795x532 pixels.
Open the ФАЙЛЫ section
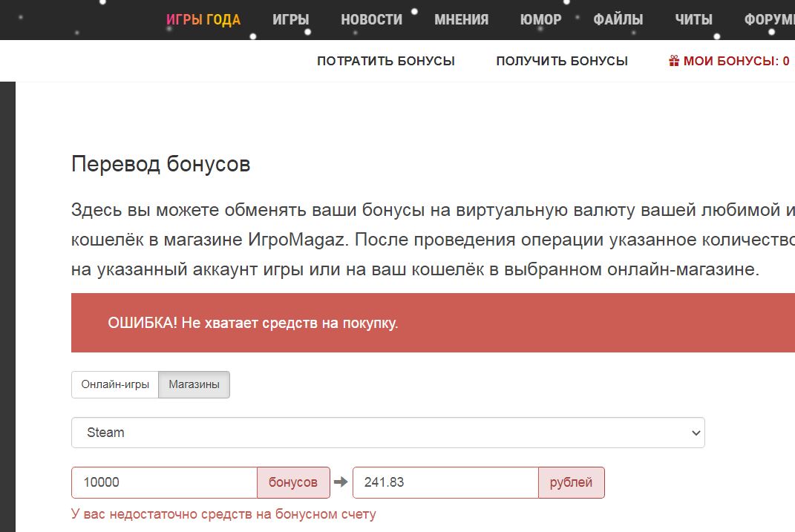[x=618, y=20]
